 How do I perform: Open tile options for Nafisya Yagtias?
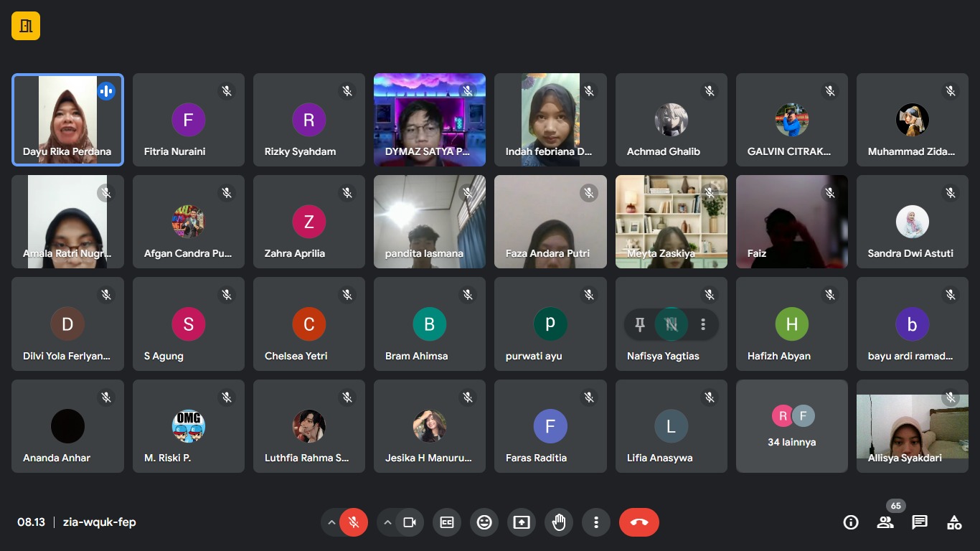703,324
